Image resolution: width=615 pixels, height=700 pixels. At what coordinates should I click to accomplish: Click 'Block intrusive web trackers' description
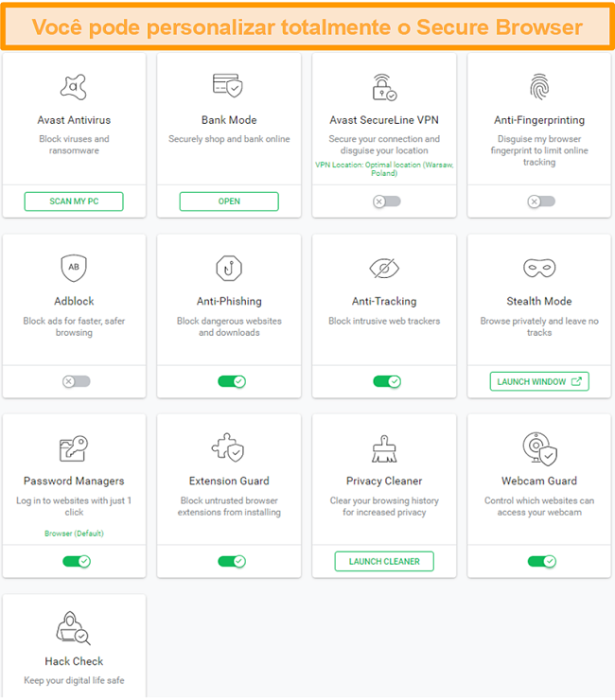coord(384,321)
